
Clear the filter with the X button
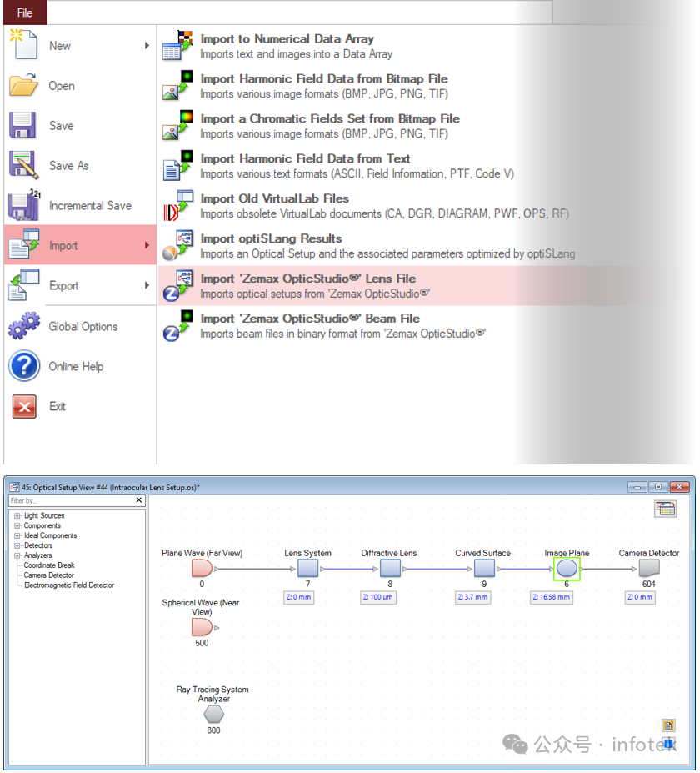tap(139, 500)
